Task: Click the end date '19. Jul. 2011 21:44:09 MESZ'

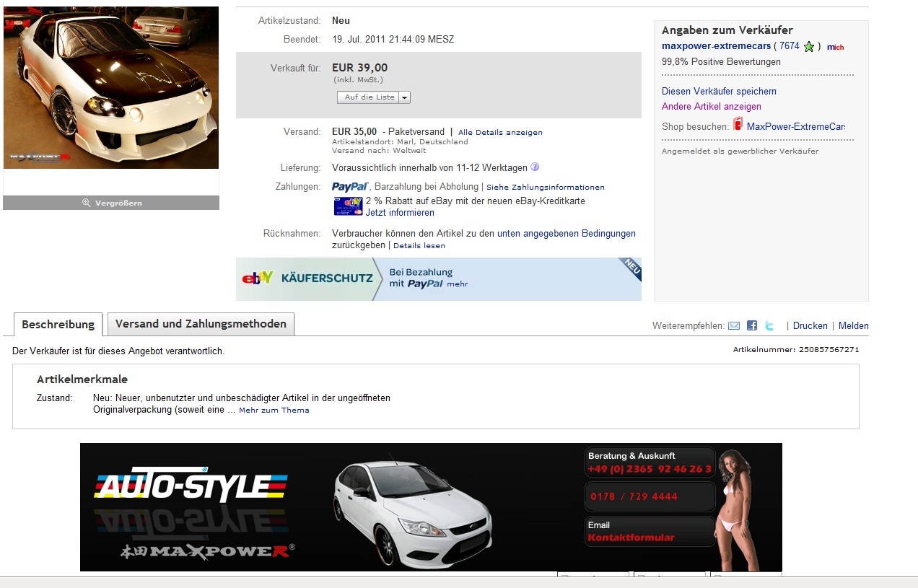Action: tap(393, 40)
